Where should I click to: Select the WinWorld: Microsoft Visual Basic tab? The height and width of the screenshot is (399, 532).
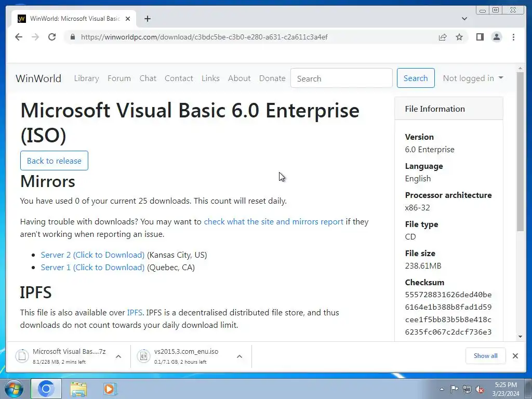pos(74,19)
